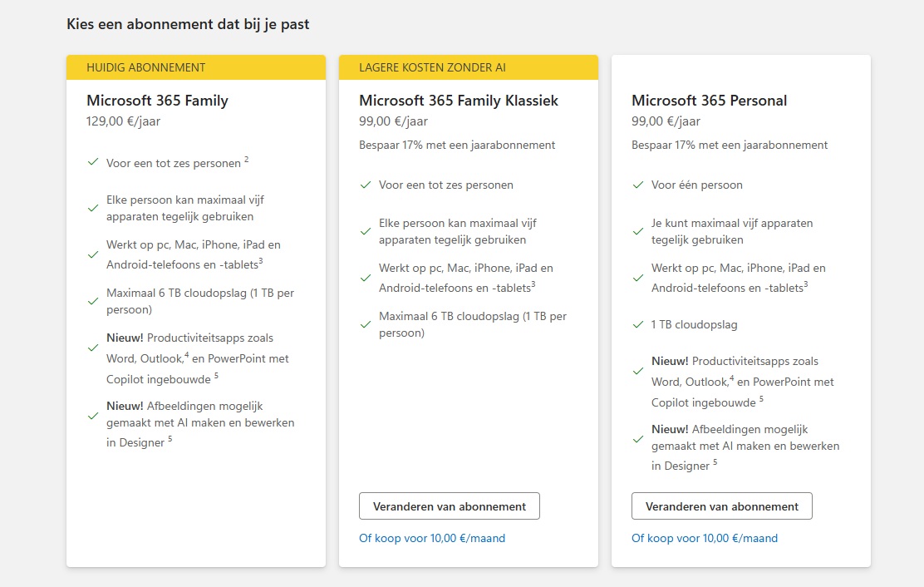Click 'Maximaal 6 TB cloudopslag' in Family Klassiek card
Viewport: 924px width, 587px height.
click(473, 324)
